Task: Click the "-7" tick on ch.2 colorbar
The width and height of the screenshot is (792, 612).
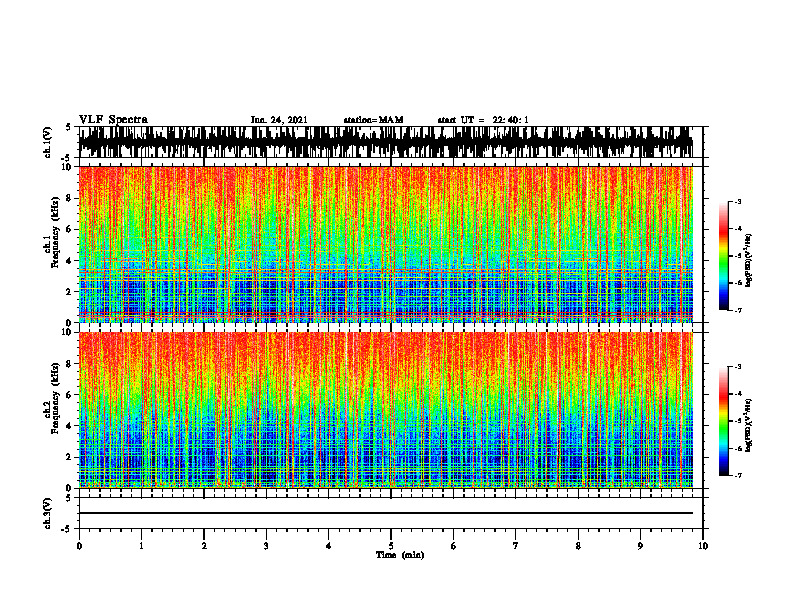Action: [x=737, y=475]
